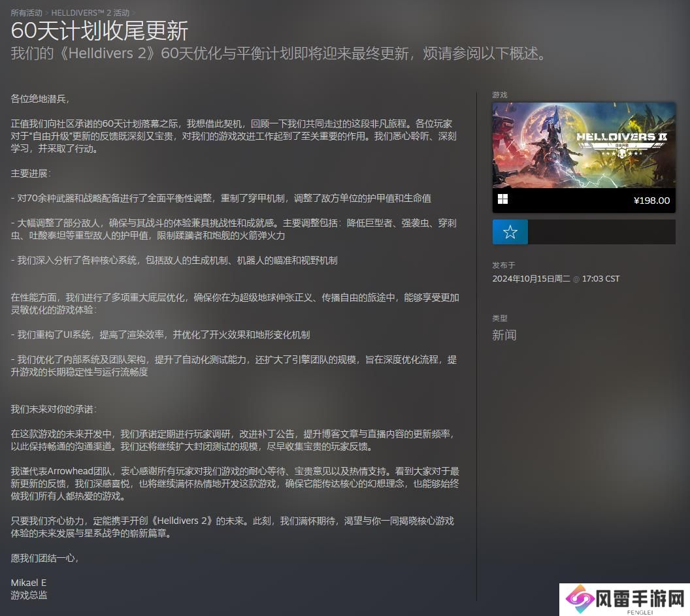The height and width of the screenshot is (616, 690).
Task: Click the bullet starting '对70余种武器和战略配备'
Action: (221, 199)
